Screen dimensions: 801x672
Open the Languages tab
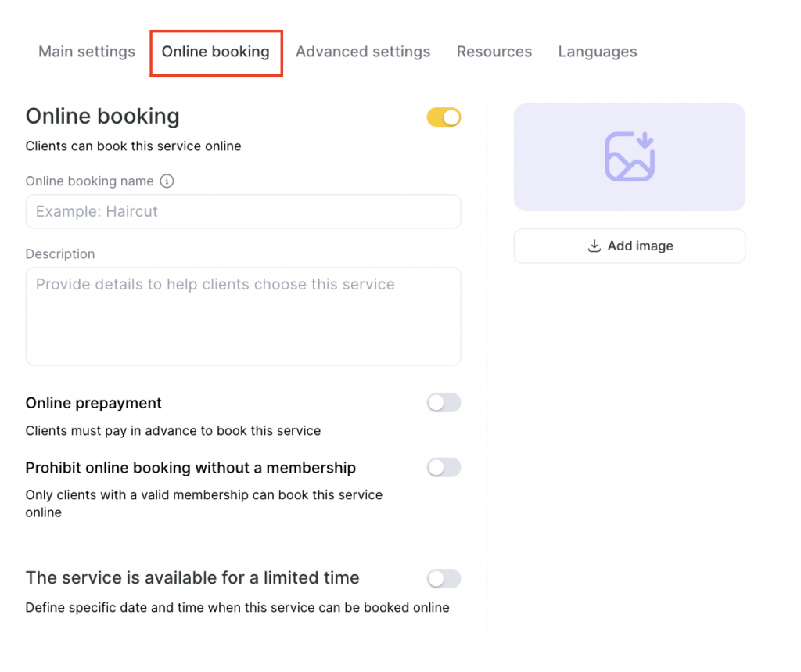pos(597,52)
